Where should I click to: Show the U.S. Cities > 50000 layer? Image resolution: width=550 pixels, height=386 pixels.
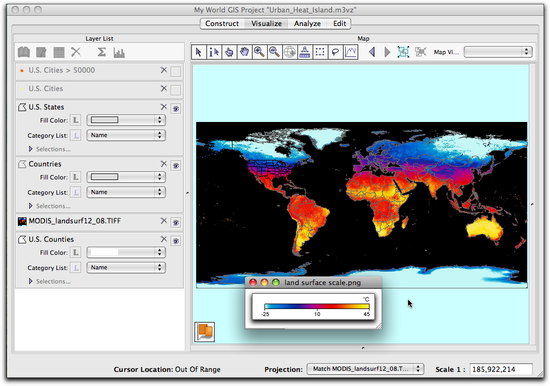176,72
